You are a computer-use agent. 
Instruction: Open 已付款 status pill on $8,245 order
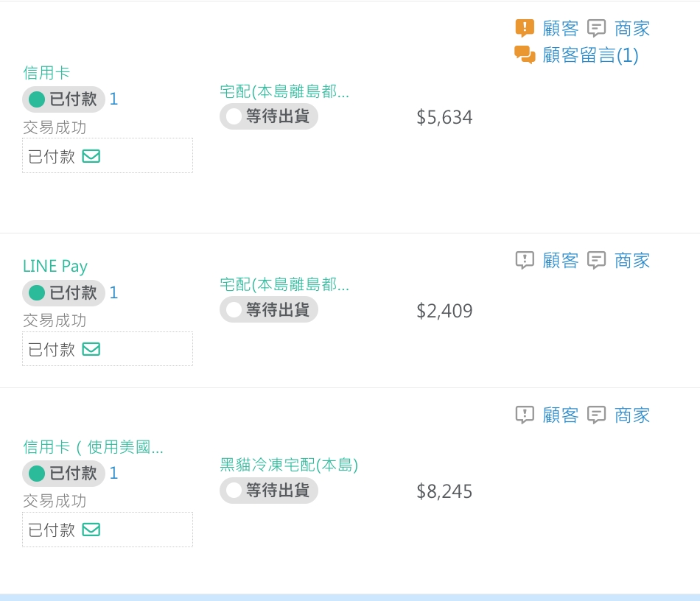(x=63, y=474)
